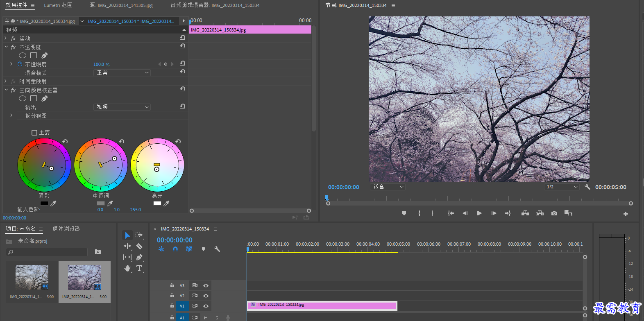Open 输出 视频 dropdown
The image size is (644, 321).
(x=122, y=107)
